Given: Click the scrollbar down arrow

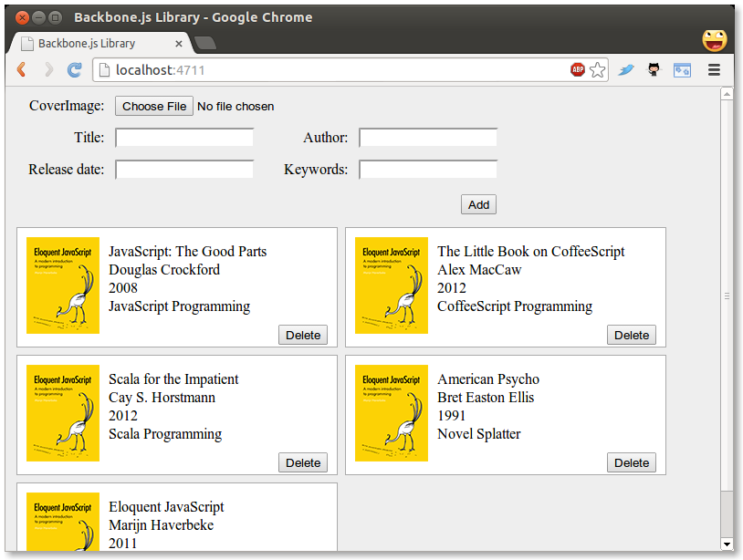Looking at the screenshot, I should [727, 544].
